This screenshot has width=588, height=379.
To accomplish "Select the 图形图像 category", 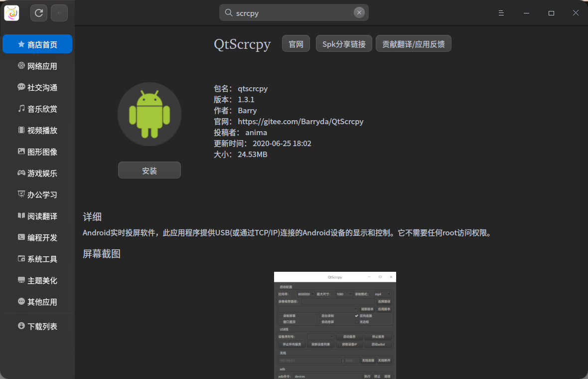I will coord(37,152).
